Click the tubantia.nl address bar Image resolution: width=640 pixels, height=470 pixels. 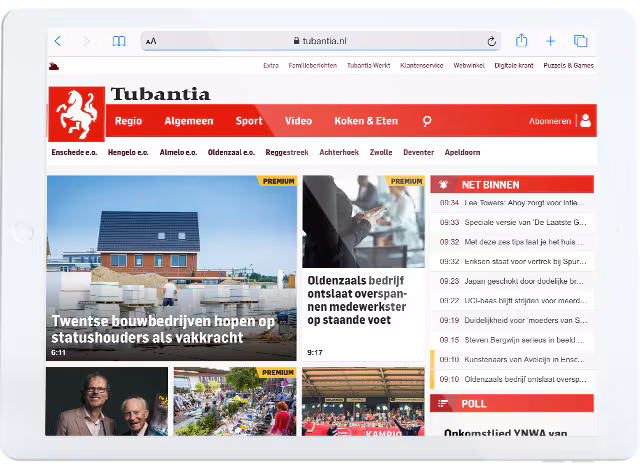tap(320, 41)
